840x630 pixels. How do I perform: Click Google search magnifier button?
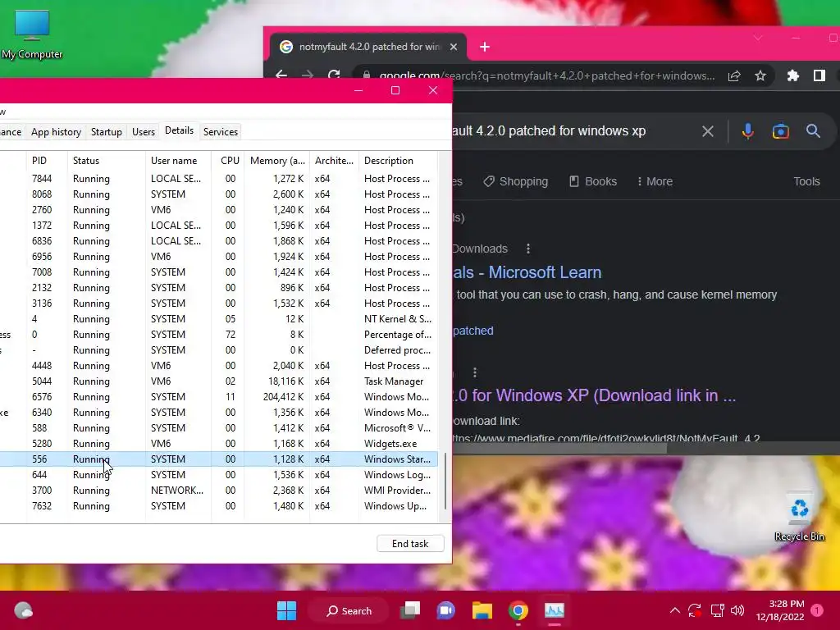coord(813,131)
